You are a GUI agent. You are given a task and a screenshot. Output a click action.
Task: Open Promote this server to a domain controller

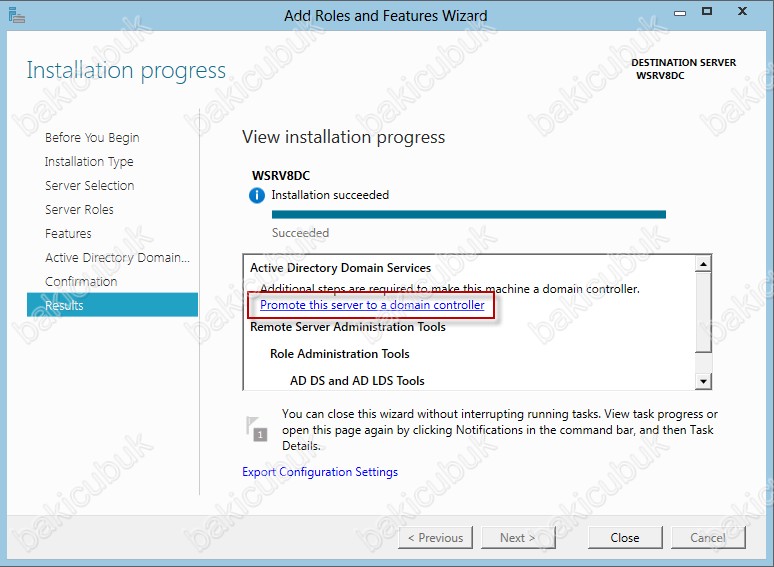pos(372,305)
